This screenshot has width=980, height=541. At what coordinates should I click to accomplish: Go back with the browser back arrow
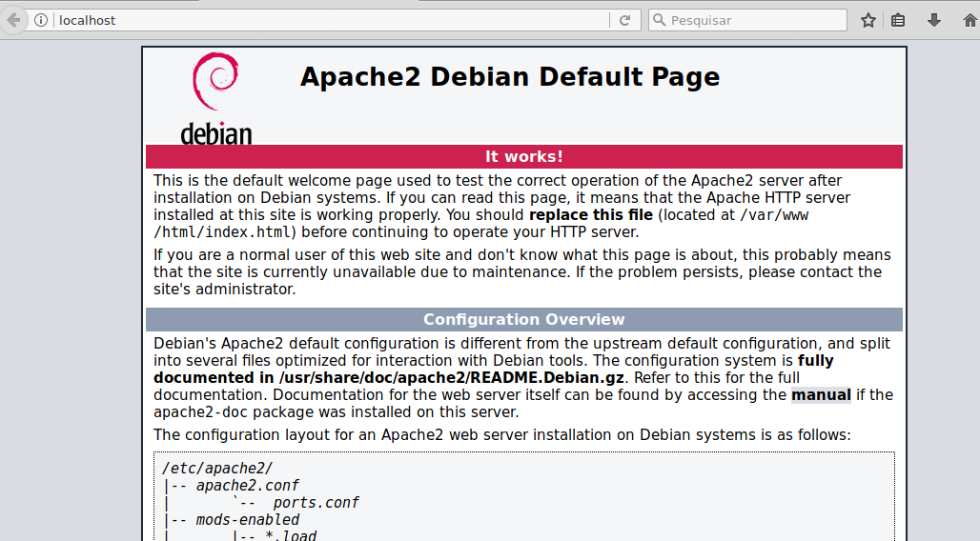click(x=12, y=20)
